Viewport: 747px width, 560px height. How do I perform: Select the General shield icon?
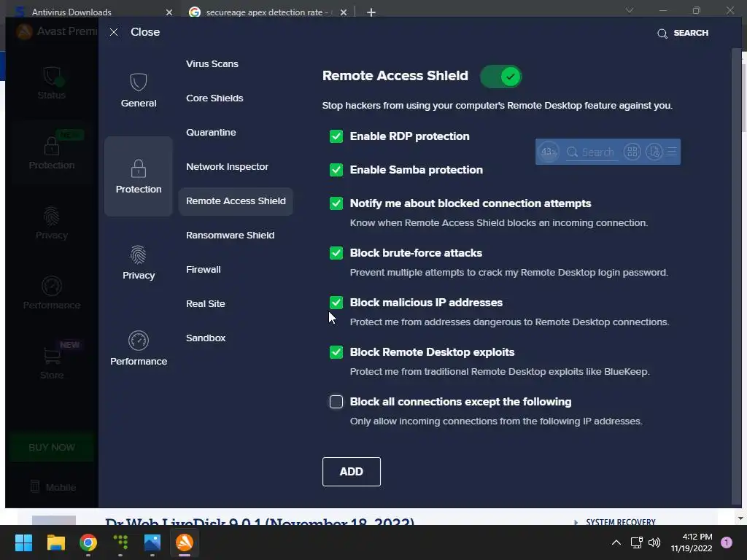pyautogui.click(x=139, y=82)
